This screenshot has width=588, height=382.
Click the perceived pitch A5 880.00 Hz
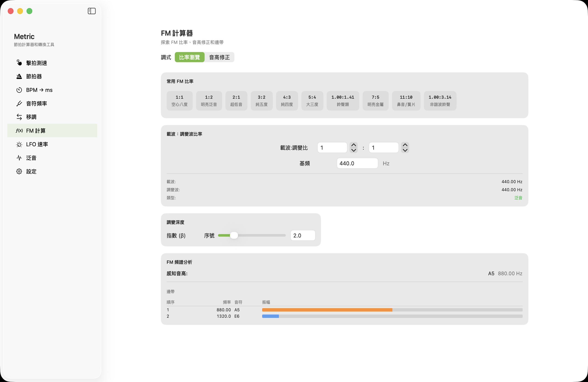[505, 273]
